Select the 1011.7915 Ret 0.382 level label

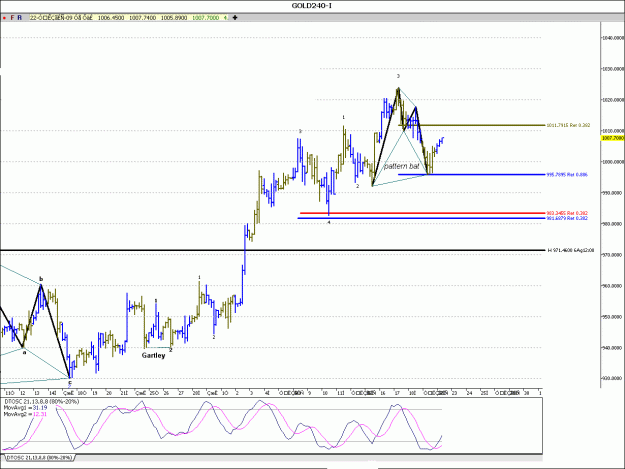(568, 125)
